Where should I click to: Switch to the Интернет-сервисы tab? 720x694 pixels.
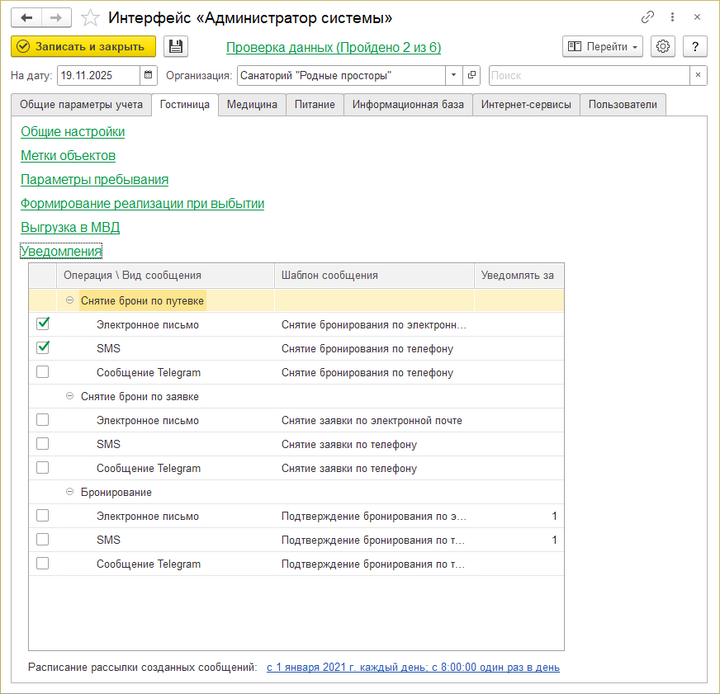(x=526, y=104)
